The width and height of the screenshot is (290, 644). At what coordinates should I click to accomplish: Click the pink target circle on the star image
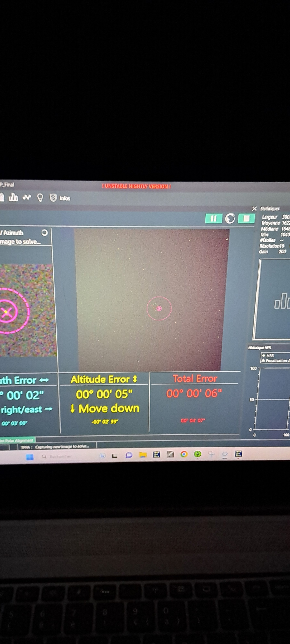pos(159,308)
